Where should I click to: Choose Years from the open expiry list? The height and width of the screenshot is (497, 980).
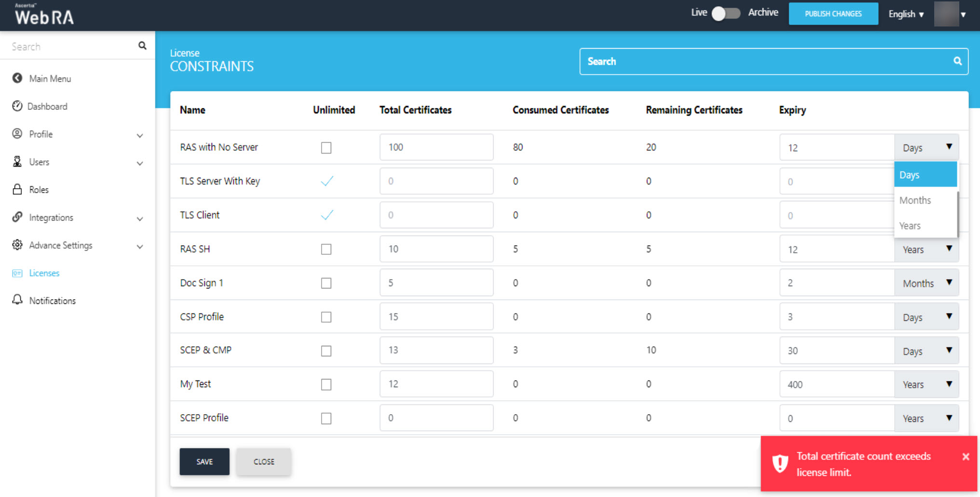pos(910,226)
